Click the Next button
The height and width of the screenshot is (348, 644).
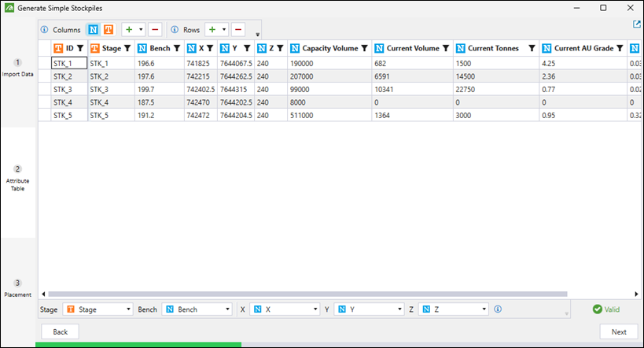point(618,331)
